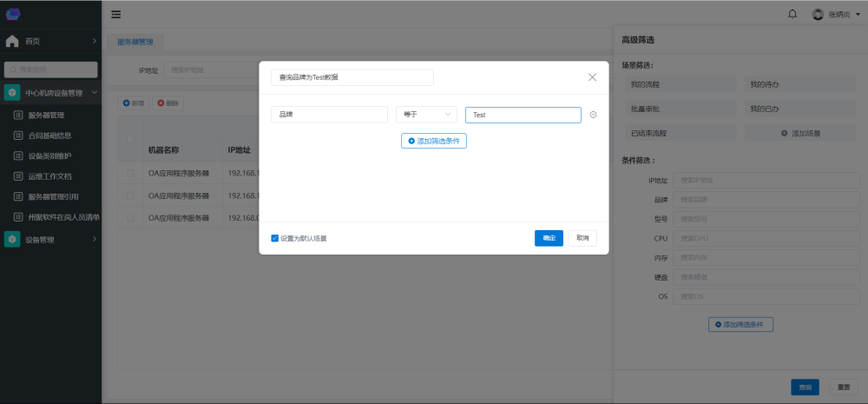Switch to the 服务器管理 tab
This screenshot has height=404, width=868.
[x=135, y=41]
